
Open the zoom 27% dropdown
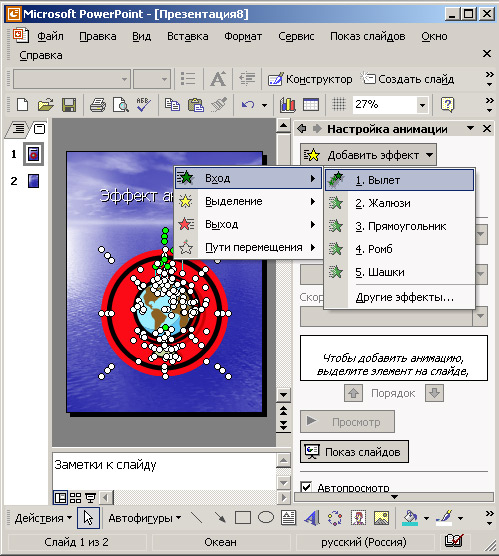422,105
